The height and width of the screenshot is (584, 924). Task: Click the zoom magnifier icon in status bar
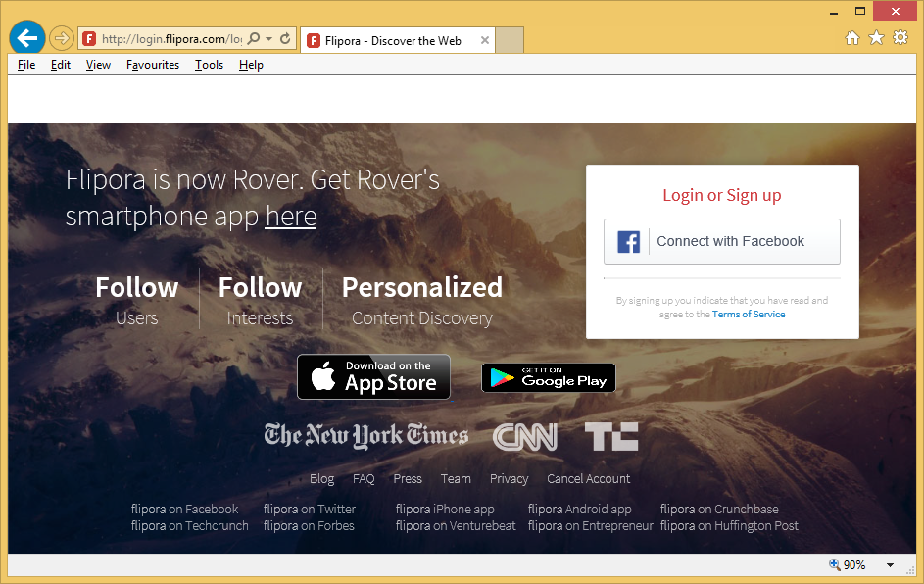click(835, 564)
